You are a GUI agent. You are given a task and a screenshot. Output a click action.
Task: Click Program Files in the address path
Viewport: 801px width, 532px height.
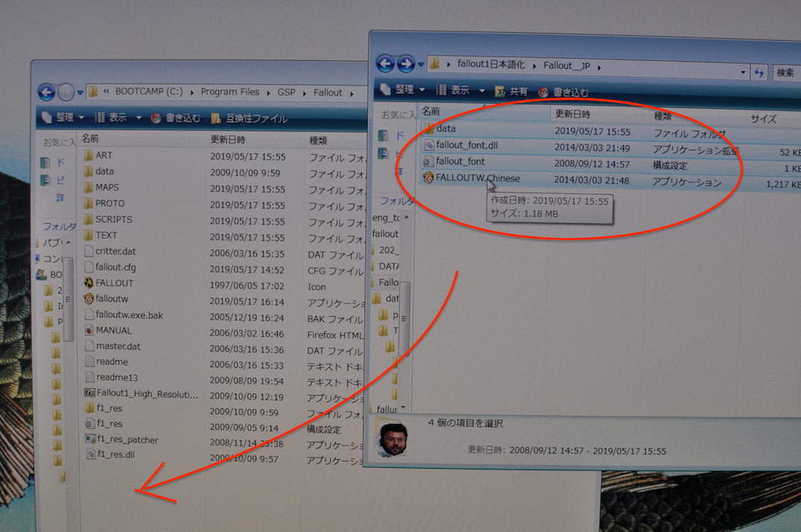coord(230,92)
